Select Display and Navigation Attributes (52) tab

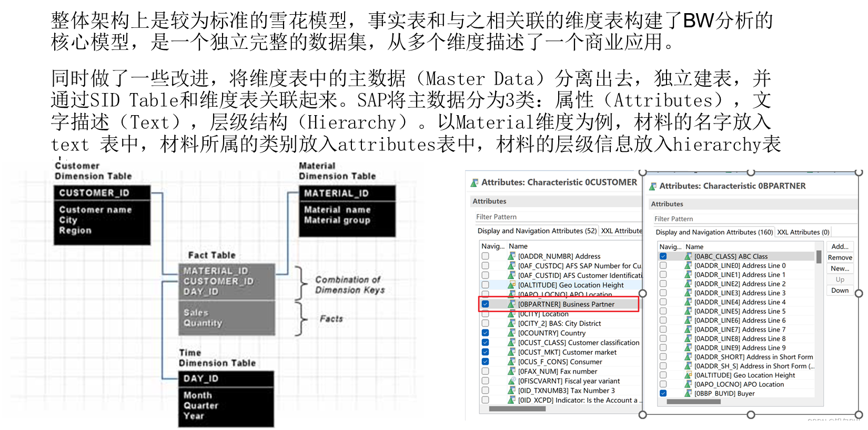pos(537,231)
